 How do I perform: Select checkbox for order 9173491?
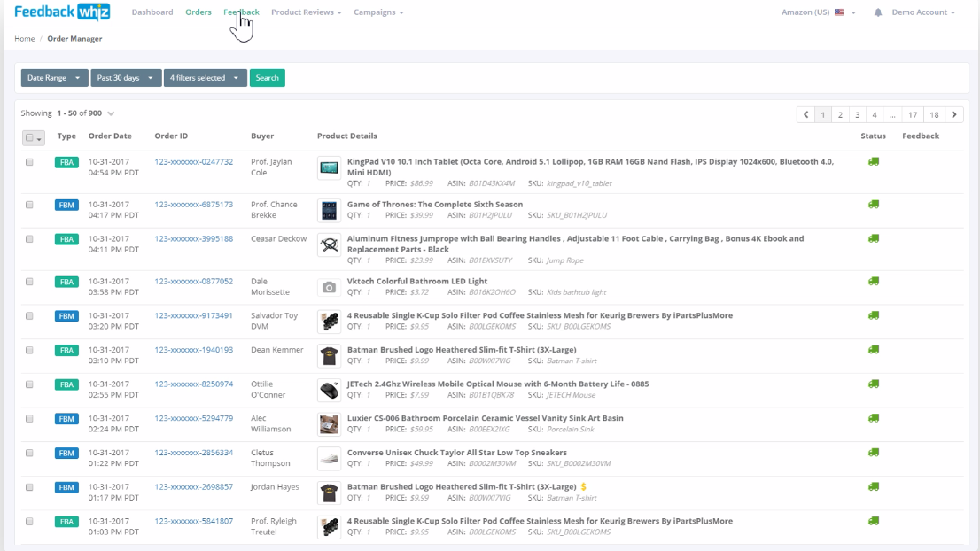click(x=29, y=315)
